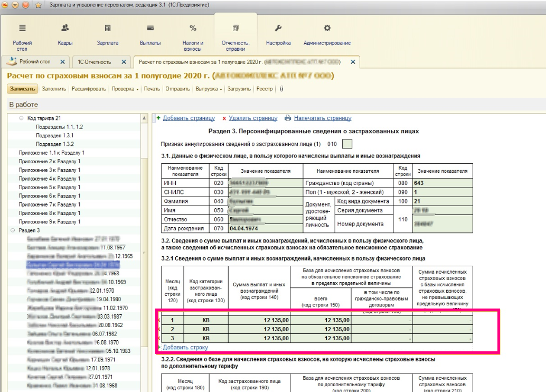Click the Записать button
546x392 pixels.
(x=22, y=89)
